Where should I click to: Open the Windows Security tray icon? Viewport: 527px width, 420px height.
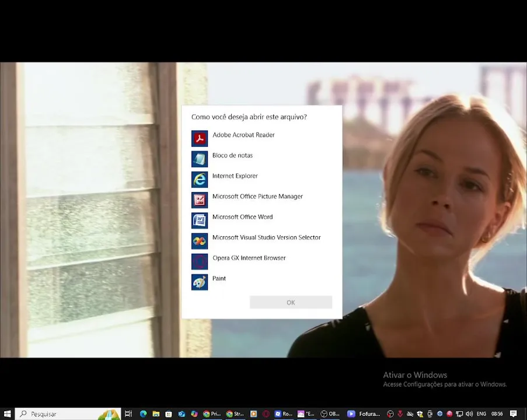point(420,414)
